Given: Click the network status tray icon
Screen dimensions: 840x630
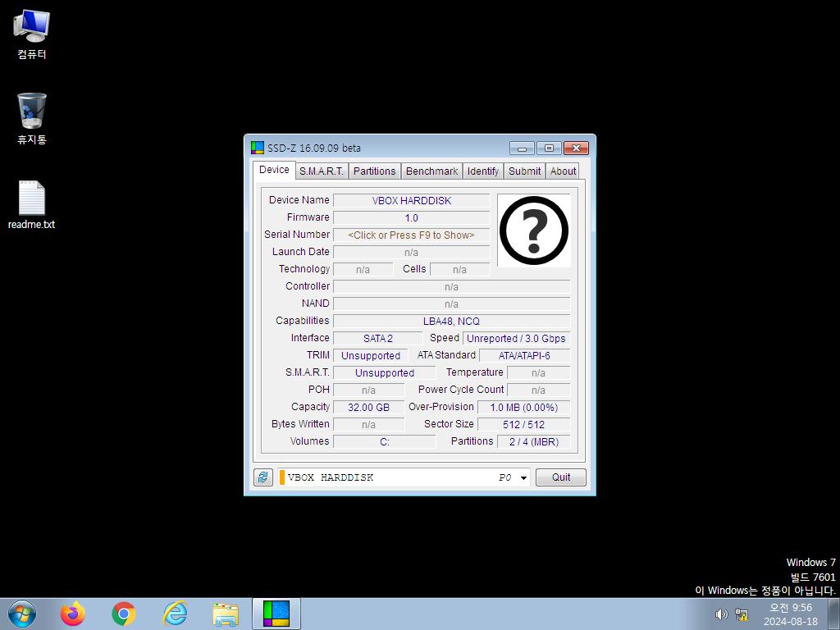Looking at the screenshot, I should tap(742, 614).
